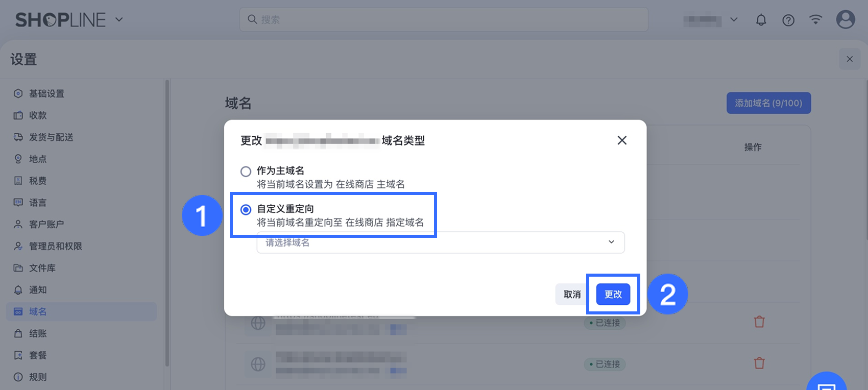Open 文件库 settings text
Viewport: 868px width, 390px height.
(x=42, y=268)
